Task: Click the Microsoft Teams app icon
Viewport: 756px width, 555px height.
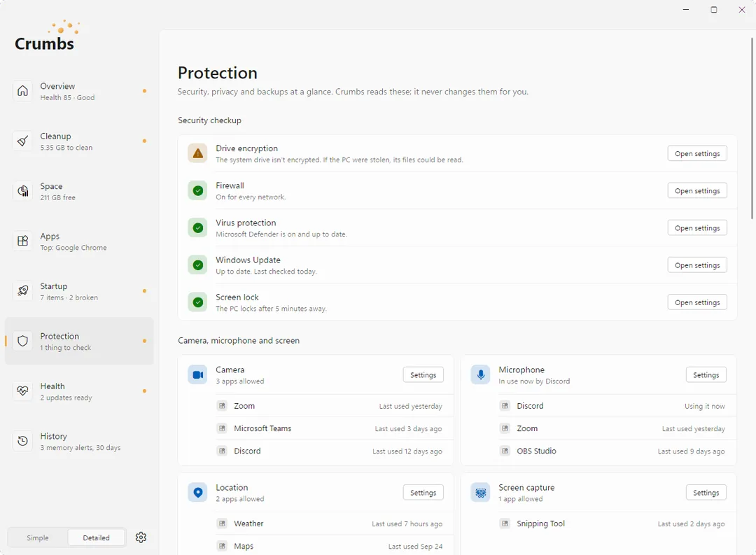Action: coord(222,428)
